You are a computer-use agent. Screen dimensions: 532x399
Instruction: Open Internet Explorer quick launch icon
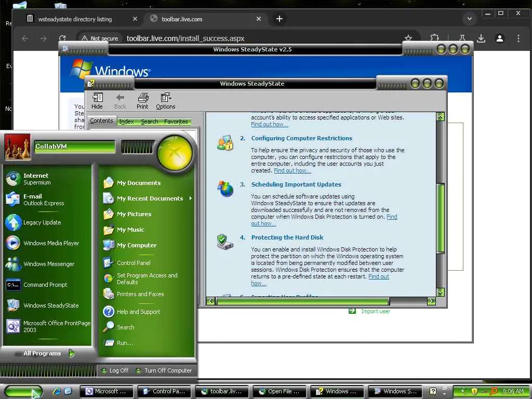[57, 391]
